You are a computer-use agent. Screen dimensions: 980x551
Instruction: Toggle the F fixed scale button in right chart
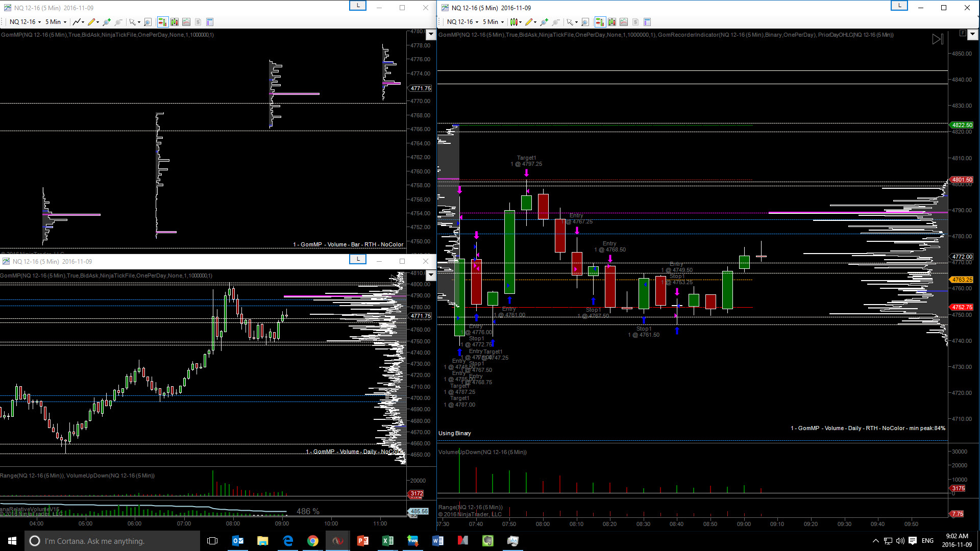(x=963, y=33)
